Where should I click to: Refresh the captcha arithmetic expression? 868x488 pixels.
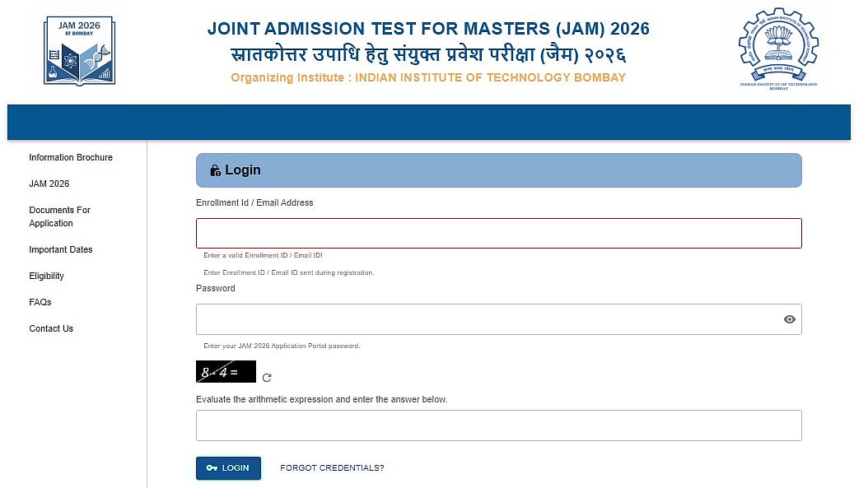tap(267, 378)
